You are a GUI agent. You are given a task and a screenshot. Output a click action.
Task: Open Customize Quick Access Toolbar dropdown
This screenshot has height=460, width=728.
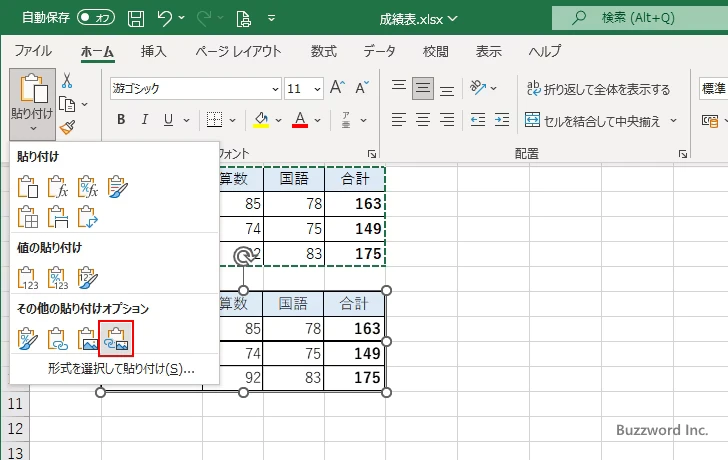[x=272, y=19]
